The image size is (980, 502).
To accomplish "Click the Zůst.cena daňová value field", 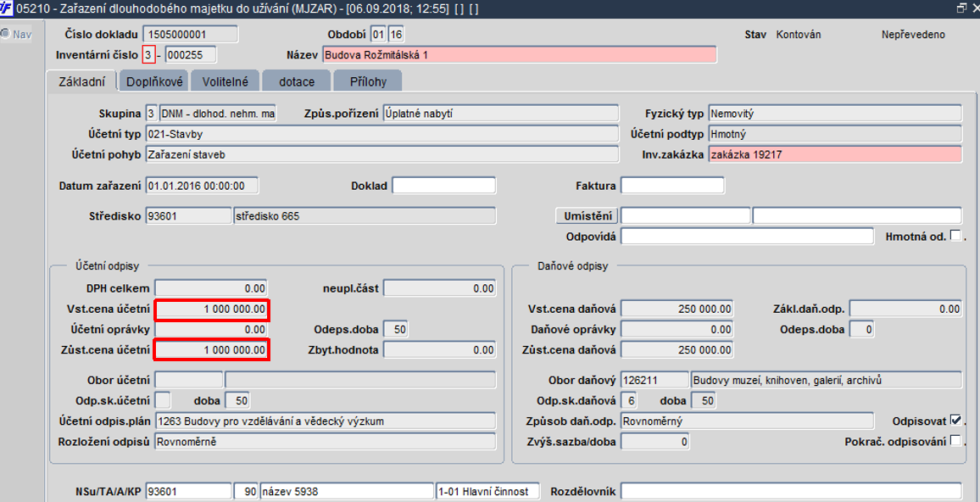I will click(677, 350).
